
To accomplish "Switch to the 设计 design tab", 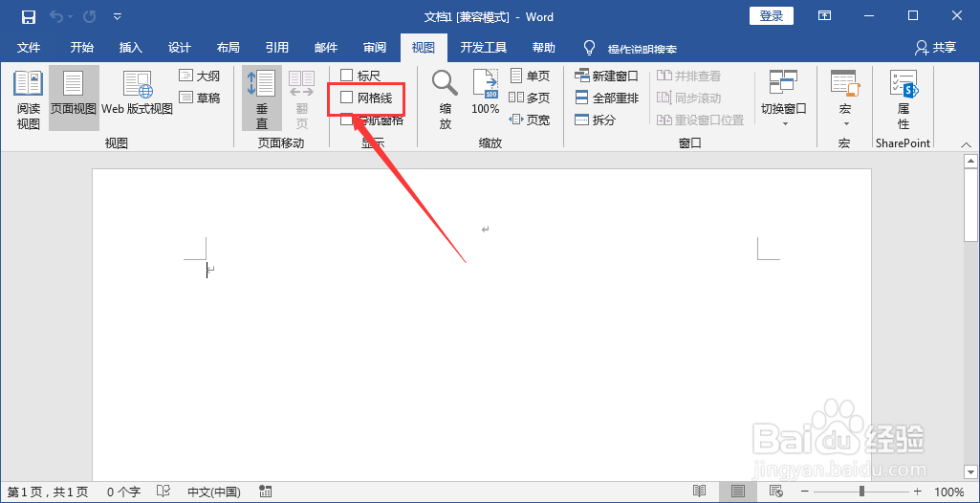I will tap(180, 48).
